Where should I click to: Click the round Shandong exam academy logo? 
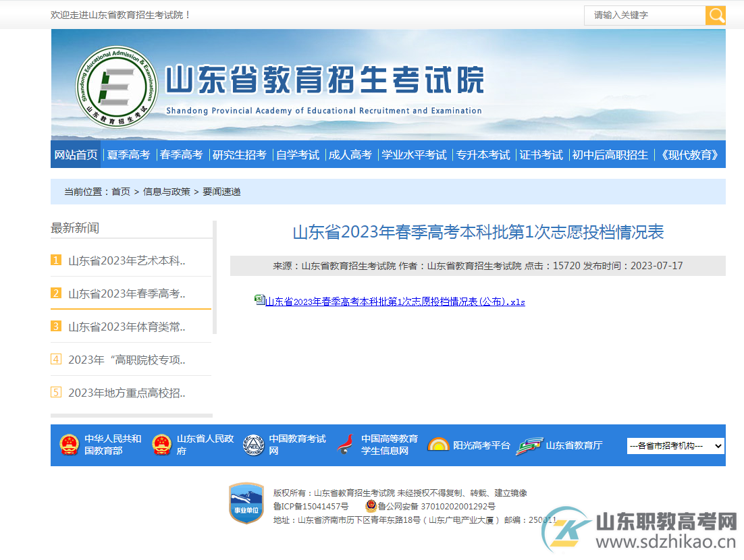117,87
